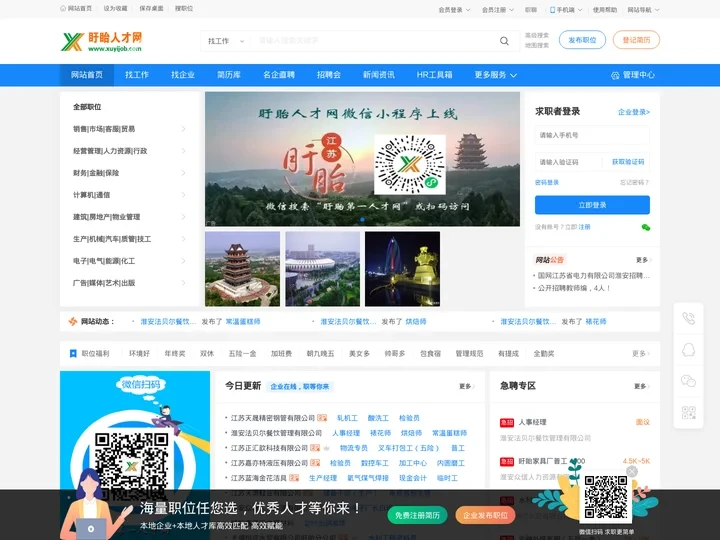Expand the 会员登录 dropdown

click(x=454, y=10)
